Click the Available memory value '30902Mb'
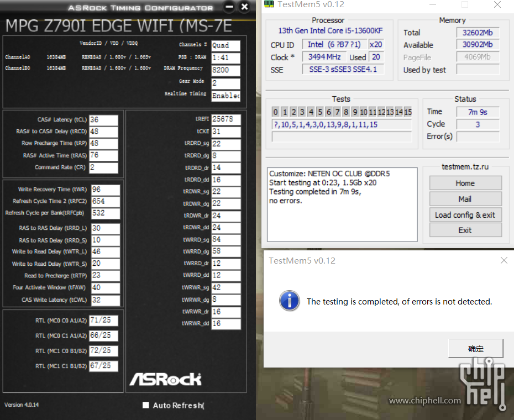This screenshot has height=420, width=514. click(x=478, y=45)
